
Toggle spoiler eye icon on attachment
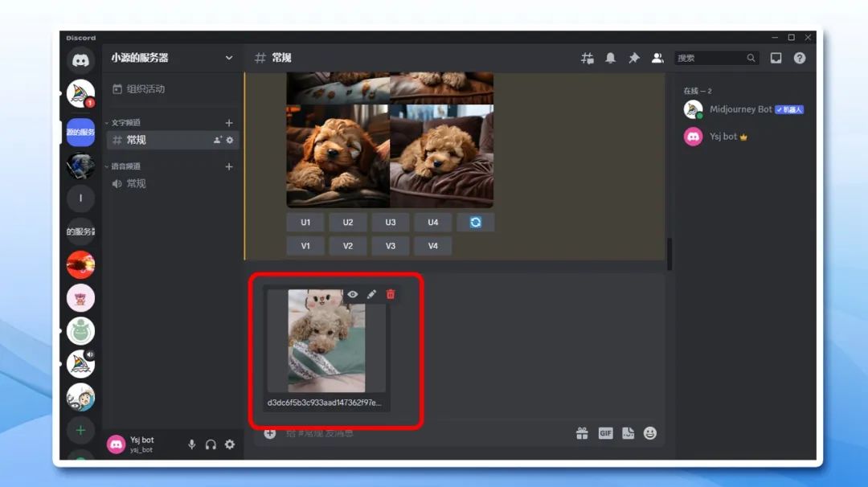click(353, 294)
